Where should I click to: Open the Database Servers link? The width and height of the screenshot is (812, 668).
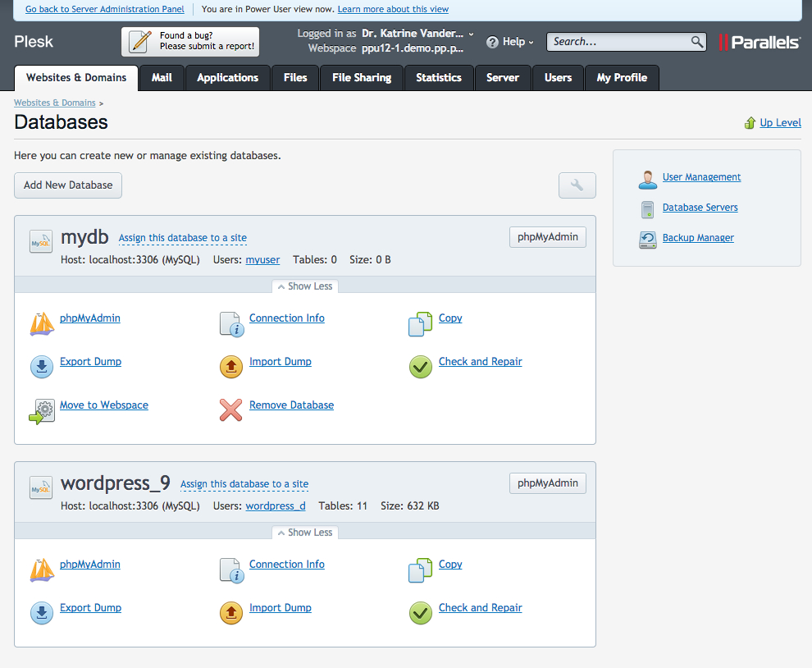(x=700, y=208)
